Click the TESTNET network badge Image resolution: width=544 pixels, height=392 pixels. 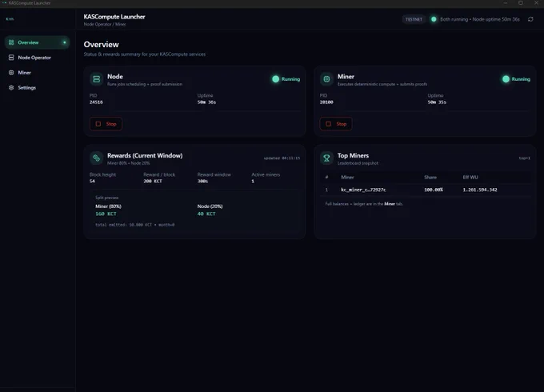[414, 19]
